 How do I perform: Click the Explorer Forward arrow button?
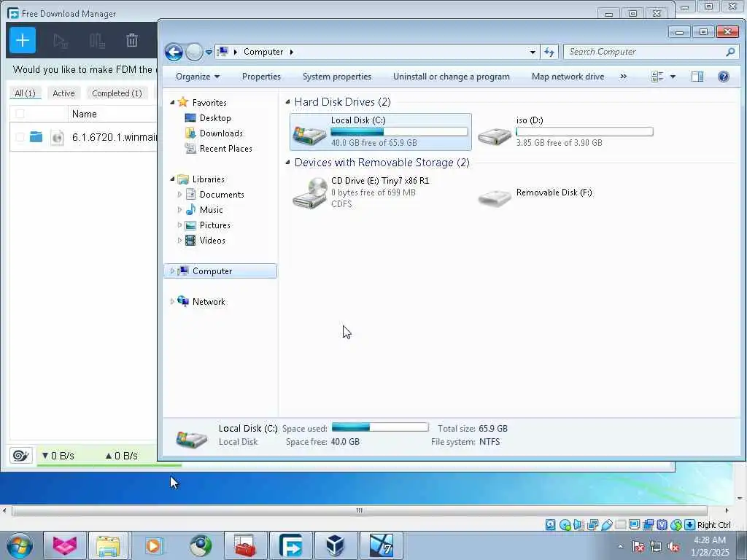click(194, 52)
